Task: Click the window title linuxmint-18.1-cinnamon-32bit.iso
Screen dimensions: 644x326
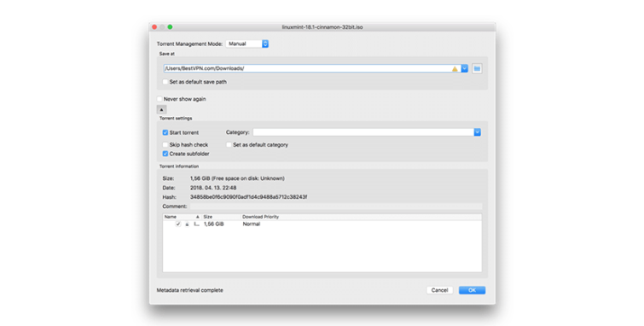Action: pos(322,27)
